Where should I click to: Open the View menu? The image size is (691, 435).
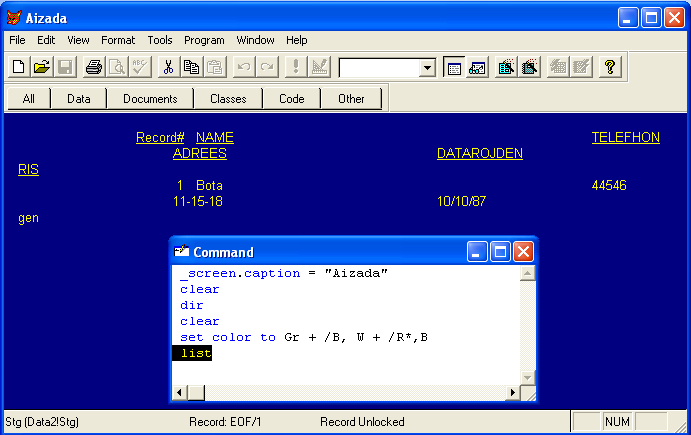tap(78, 40)
